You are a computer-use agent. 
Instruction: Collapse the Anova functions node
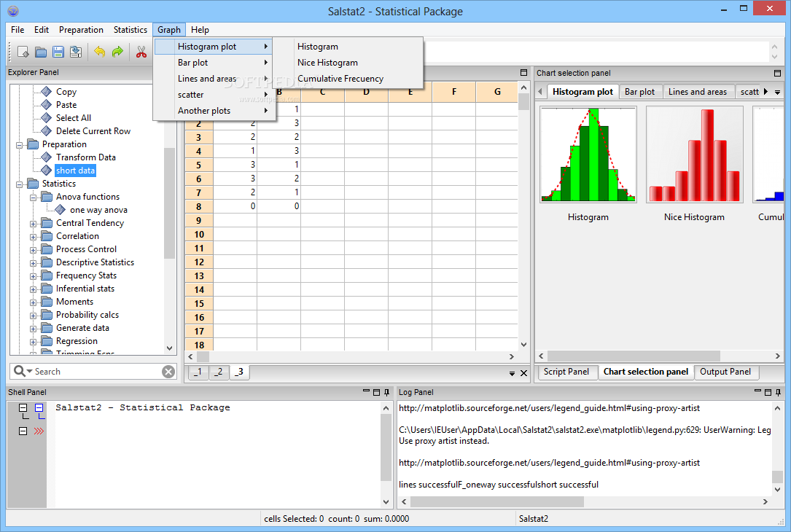point(34,197)
